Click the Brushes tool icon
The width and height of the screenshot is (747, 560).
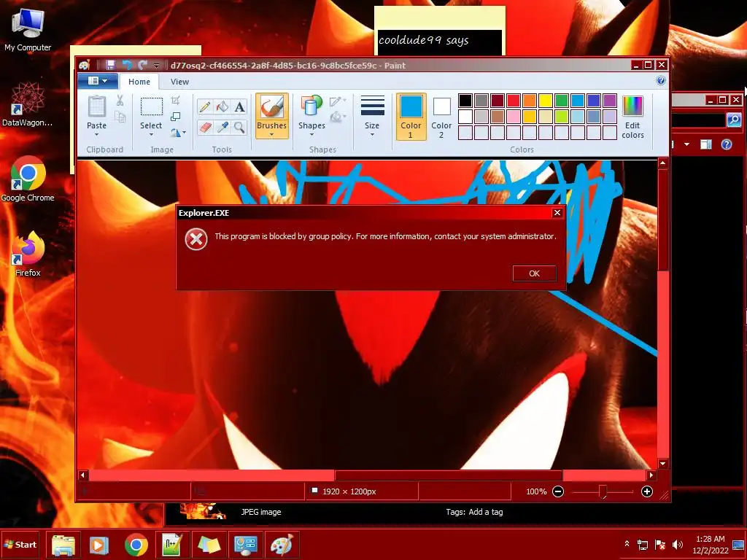(271, 106)
